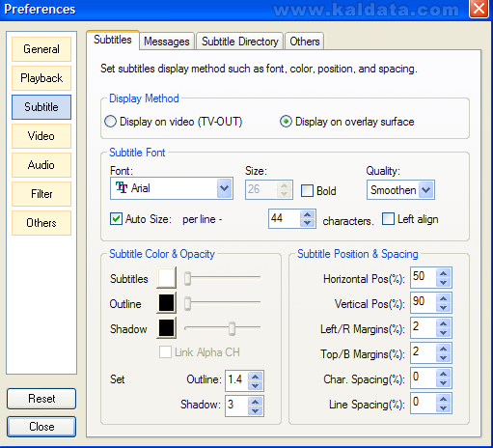The height and width of the screenshot is (448, 493).
Task: Close the Preferences window with X
Action: 479,9
